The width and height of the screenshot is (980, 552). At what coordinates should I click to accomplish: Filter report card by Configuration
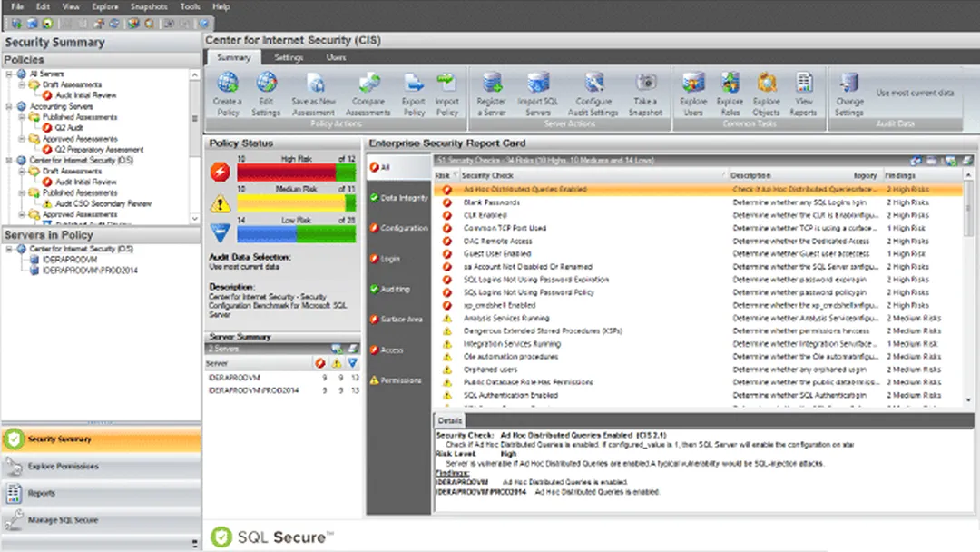[x=398, y=228]
